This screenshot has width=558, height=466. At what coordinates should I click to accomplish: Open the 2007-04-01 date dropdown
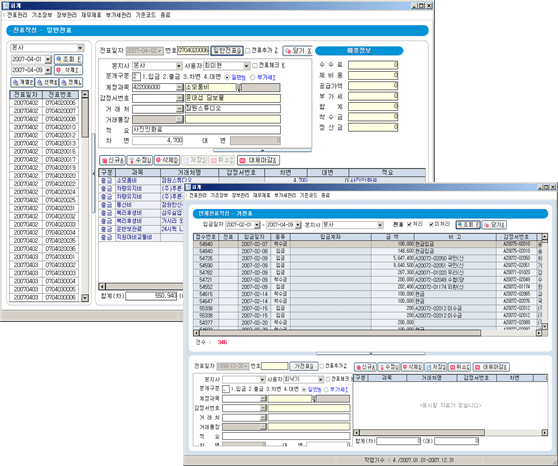tap(48, 59)
